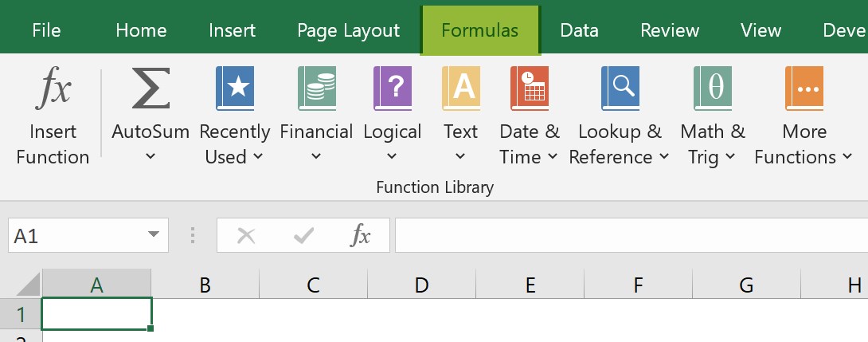Expand the Lookup & Reference dropdown chevron
This screenshot has height=342, width=868.
(x=663, y=157)
